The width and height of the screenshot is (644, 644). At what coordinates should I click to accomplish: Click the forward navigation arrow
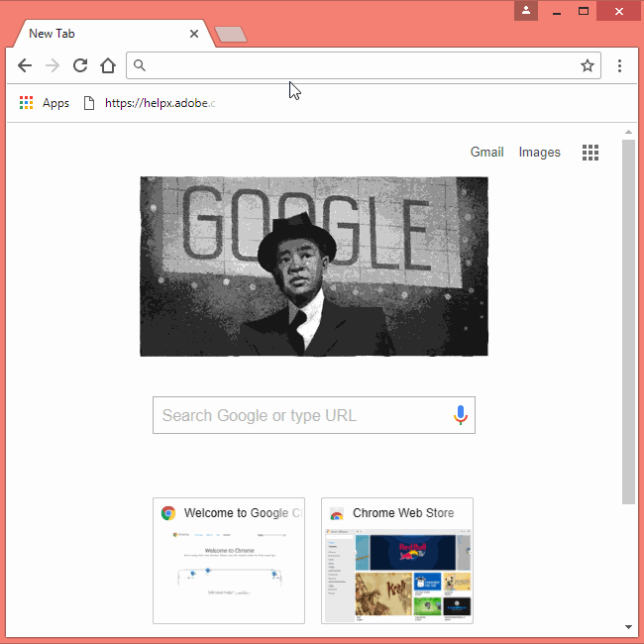[x=53, y=65]
